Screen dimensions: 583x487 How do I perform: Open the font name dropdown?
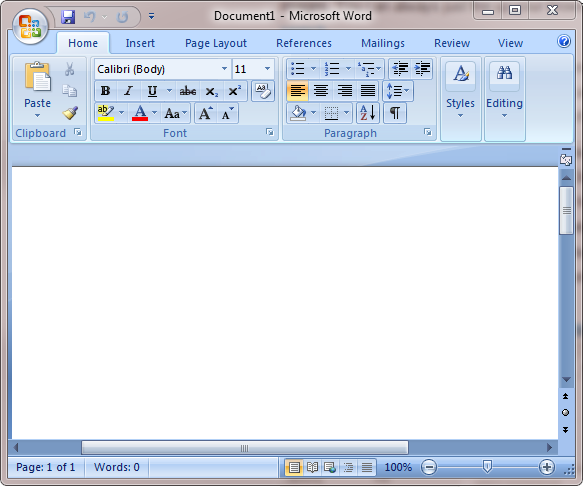click(x=224, y=69)
